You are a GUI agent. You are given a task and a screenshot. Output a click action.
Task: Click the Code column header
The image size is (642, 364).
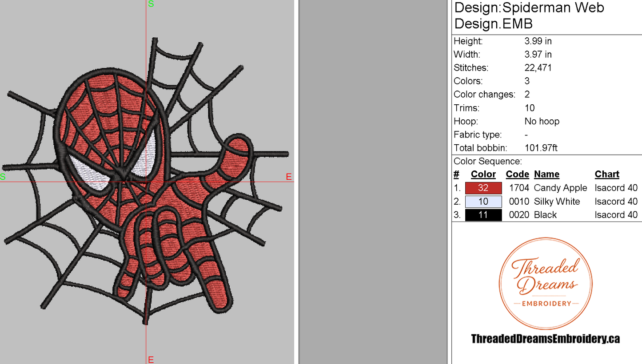(518, 174)
